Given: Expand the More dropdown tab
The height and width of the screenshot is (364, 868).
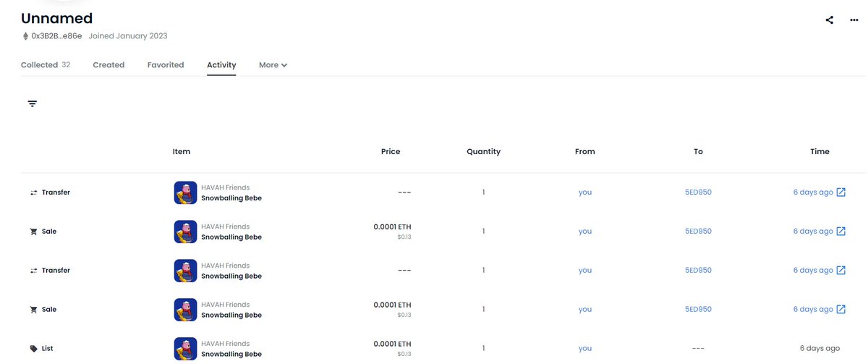Looking at the screenshot, I should pos(273,65).
